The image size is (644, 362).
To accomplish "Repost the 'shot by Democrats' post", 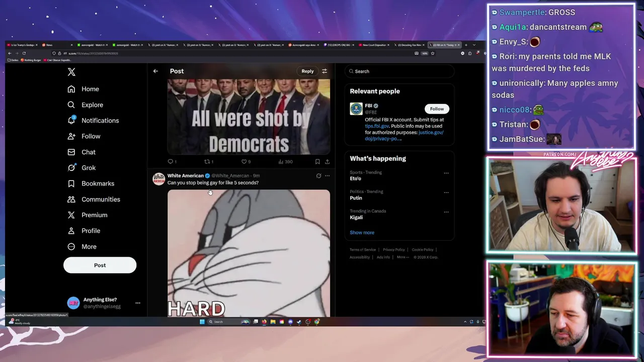I will (x=208, y=161).
